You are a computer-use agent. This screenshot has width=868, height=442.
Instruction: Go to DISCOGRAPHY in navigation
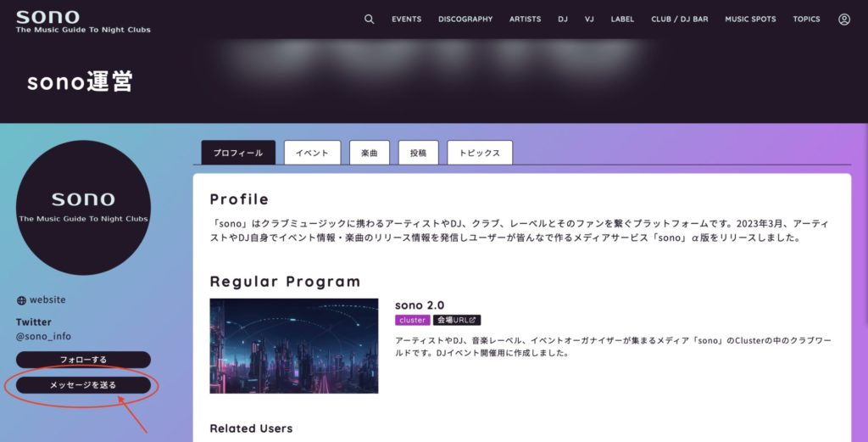[x=465, y=20]
